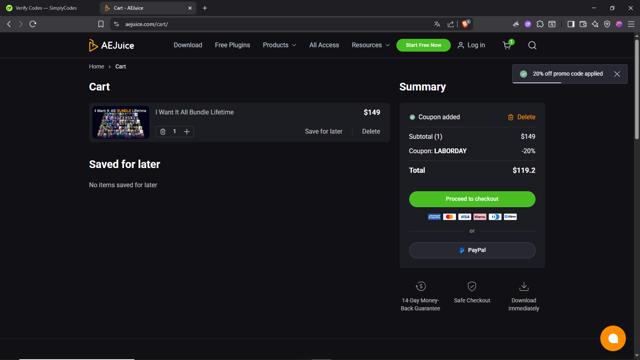Image resolution: width=640 pixels, height=360 pixels.
Task: Click the 14-Day Money-Back Guarantee icon
Action: click(x=420, y=287)
